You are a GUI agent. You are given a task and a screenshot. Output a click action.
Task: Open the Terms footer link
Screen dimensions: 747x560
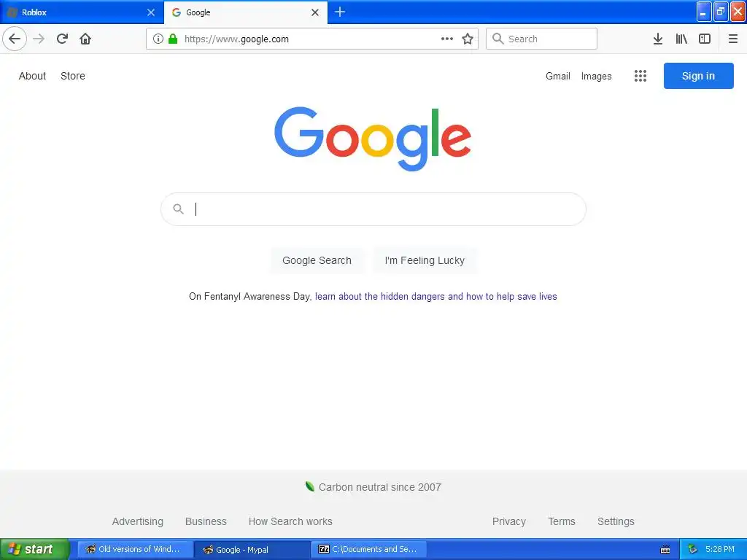562,521
